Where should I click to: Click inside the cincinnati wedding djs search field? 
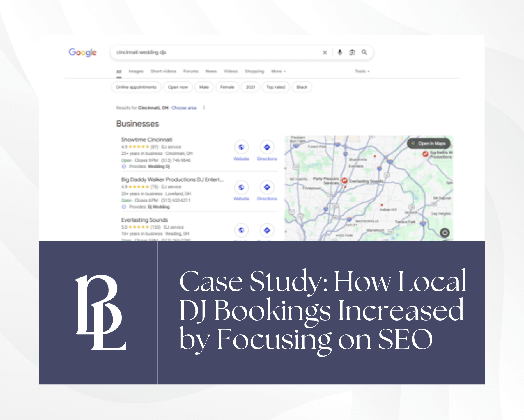click(x=215, y=52)
